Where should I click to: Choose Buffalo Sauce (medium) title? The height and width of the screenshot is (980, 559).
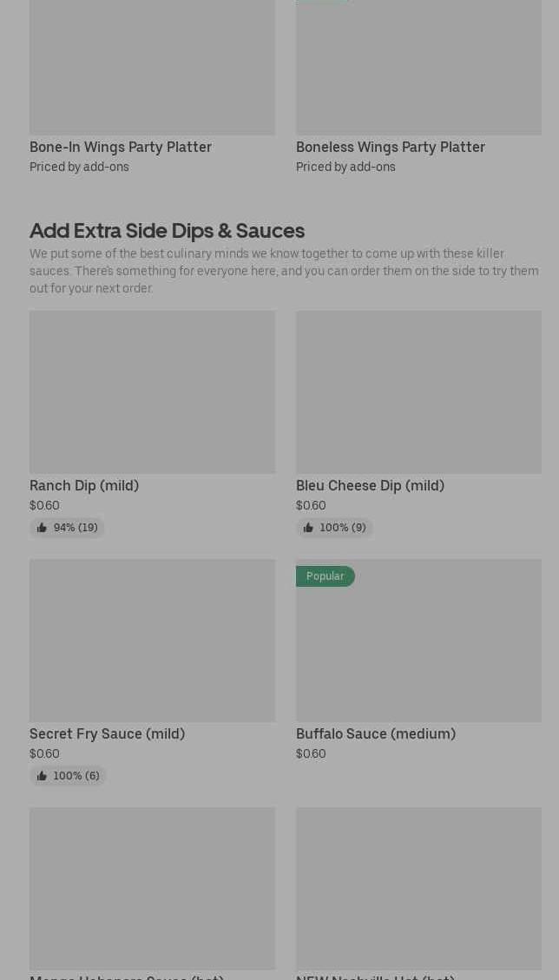(x=375, y=734)
